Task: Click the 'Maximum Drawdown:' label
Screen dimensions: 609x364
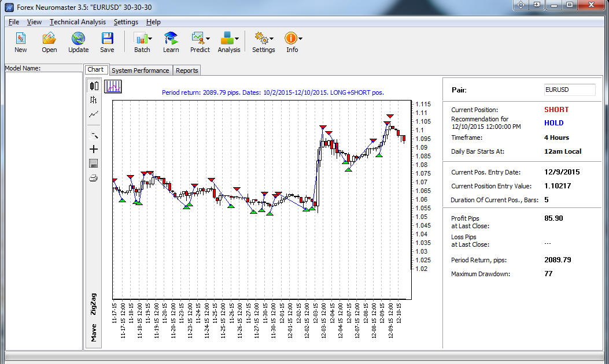Action: [481, 274]
